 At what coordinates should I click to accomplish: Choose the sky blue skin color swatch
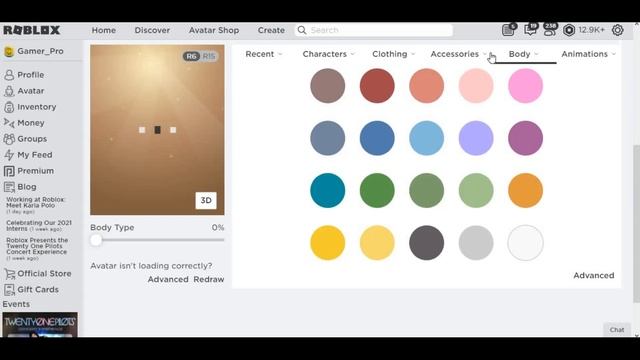427,138
